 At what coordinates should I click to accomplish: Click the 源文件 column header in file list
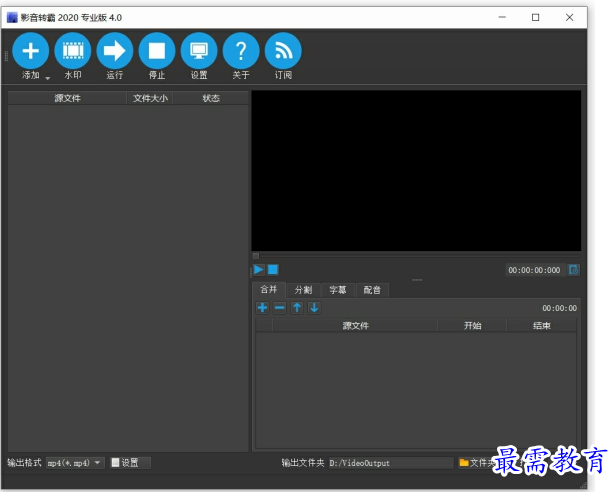(67, 98)
